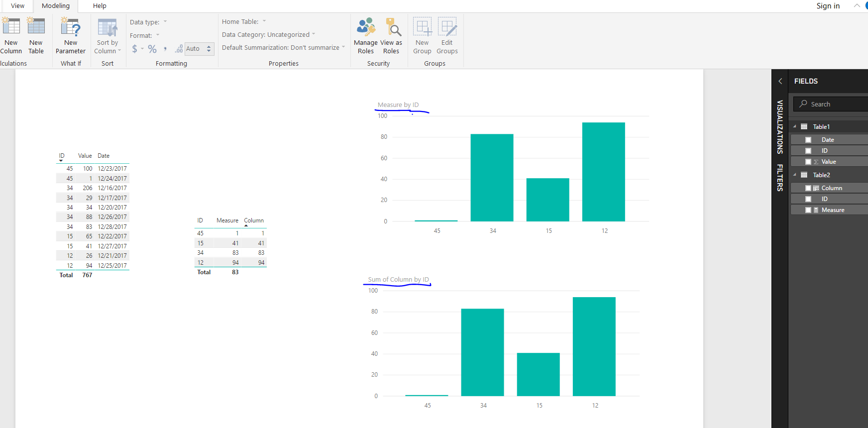This screenshot has height=428, width=868.
Task: Click the Fields Search input box
Action: [x=831, y=104]
